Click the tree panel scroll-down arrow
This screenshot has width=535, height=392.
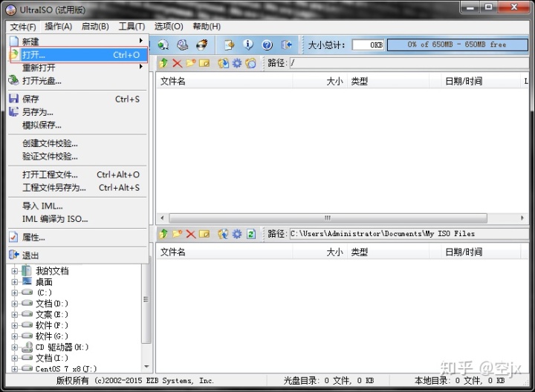point(146,367)
